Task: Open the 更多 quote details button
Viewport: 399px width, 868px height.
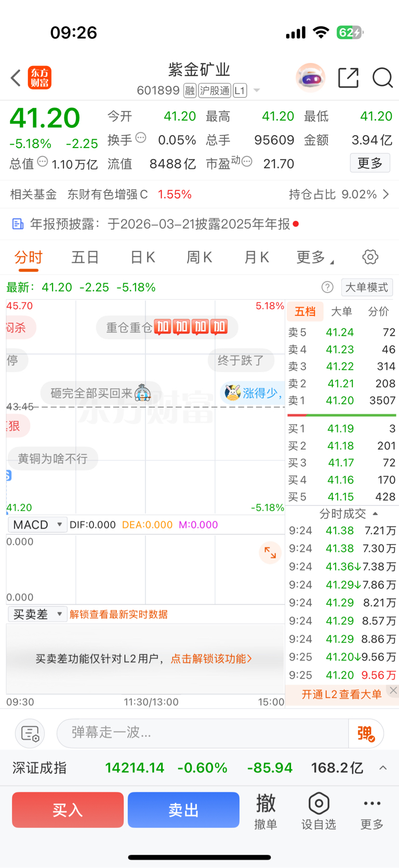Action: tap(370, 163)
